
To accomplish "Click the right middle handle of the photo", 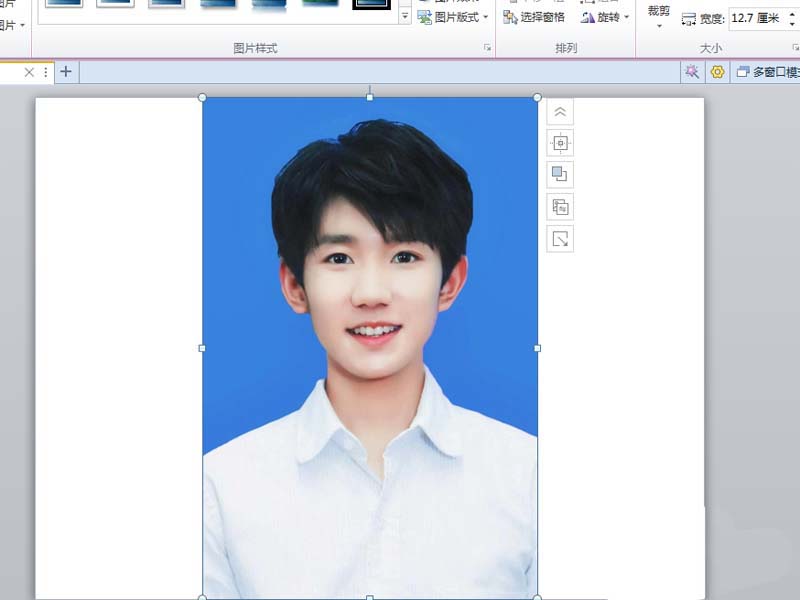I will 537,348.
